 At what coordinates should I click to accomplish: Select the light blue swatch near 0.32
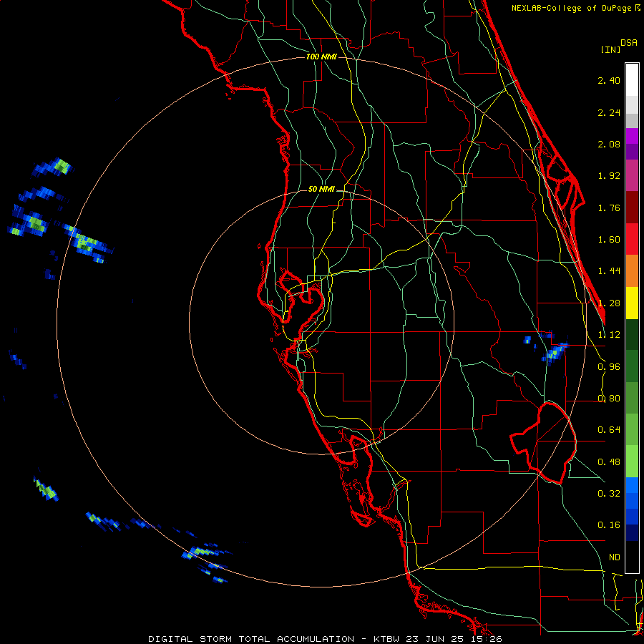click(x=632, y=485)
